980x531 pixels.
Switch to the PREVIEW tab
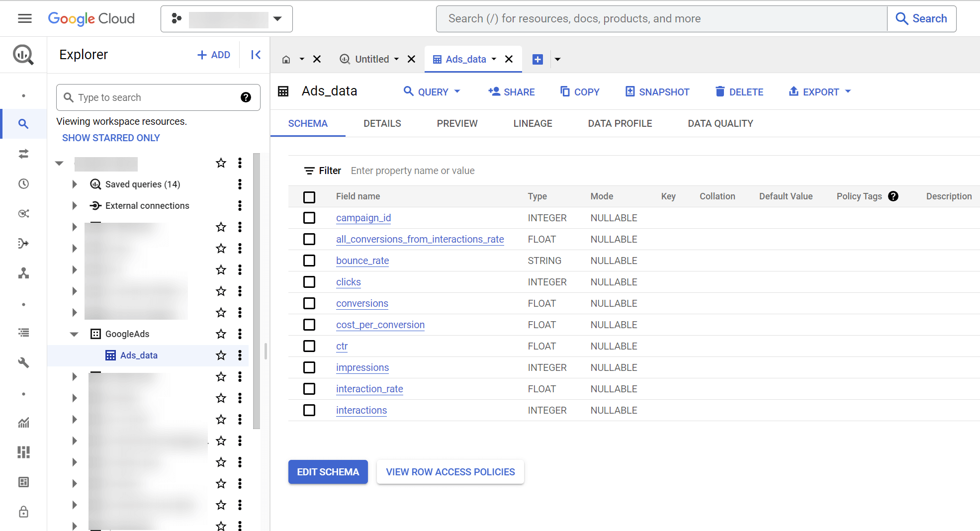tap(457, 123)
